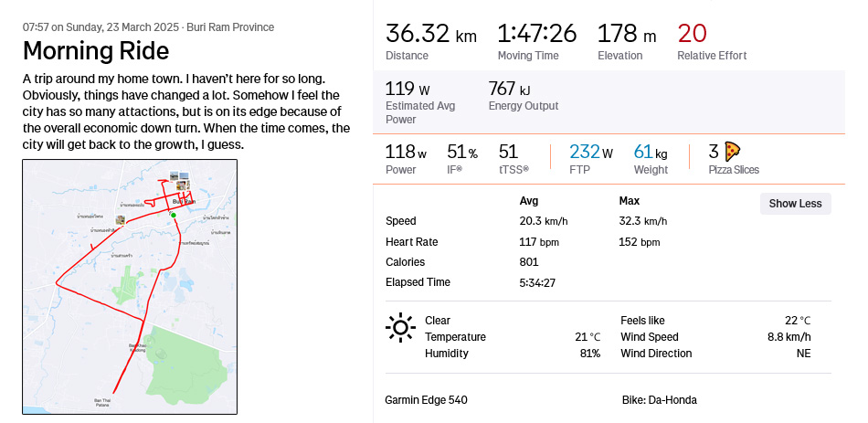Click the 3 Pizza Slices label

pyautogui.click(x=734, y=170)
